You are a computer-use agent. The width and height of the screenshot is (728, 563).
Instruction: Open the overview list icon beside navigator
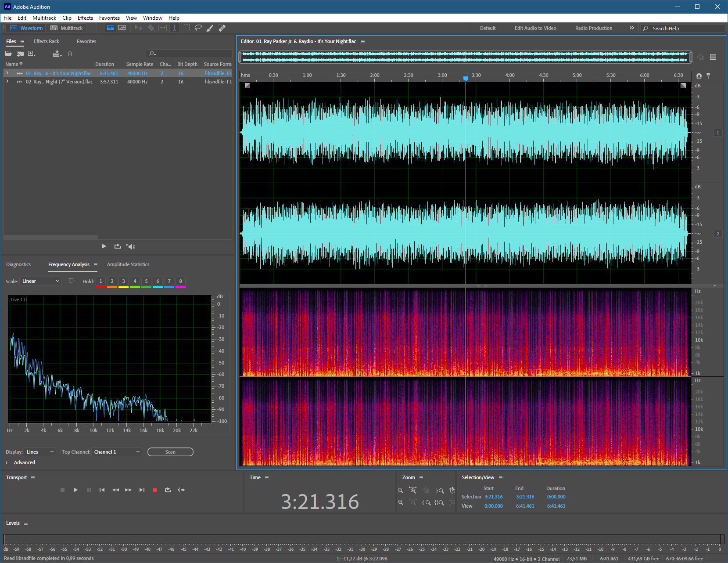(x=713, y=57)
